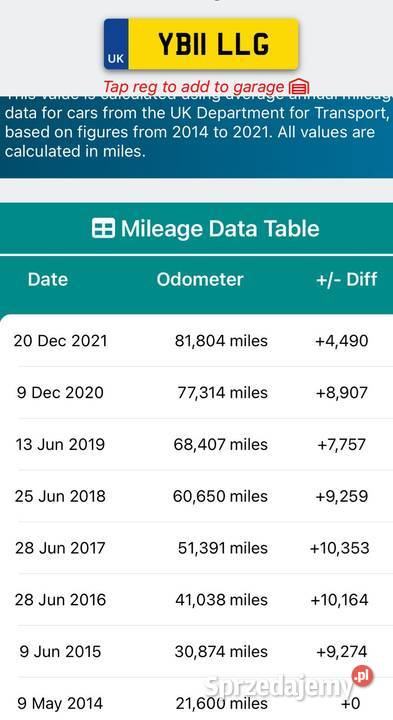Click the 30,874 miles odometer entry

click(x=221, y=652)
